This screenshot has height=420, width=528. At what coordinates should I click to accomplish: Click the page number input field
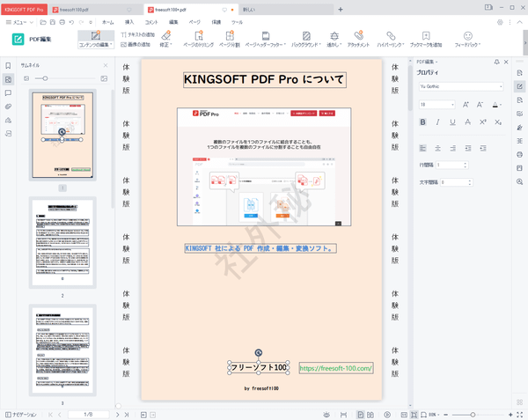tap(88, 415)
